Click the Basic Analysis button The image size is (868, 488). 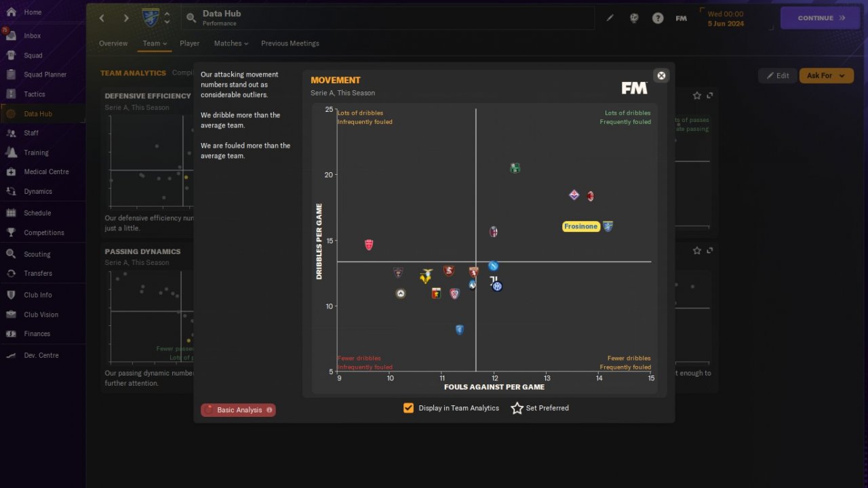[x=238, y=410]
